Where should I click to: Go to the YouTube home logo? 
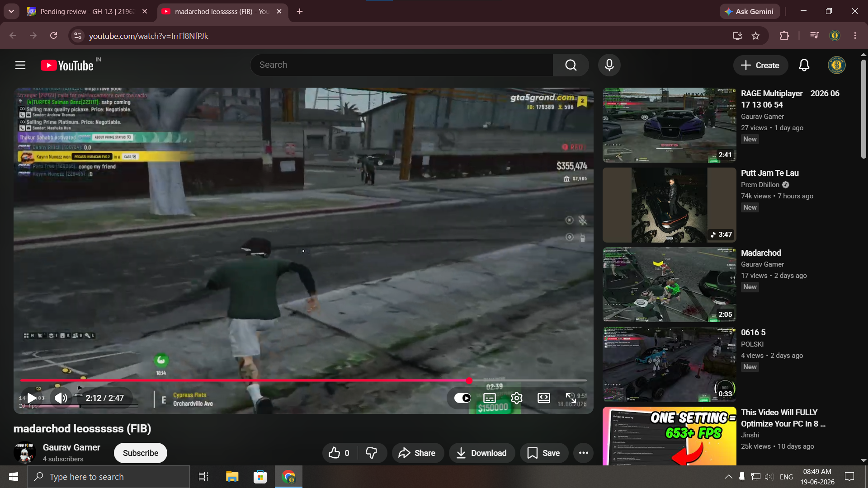67,66
